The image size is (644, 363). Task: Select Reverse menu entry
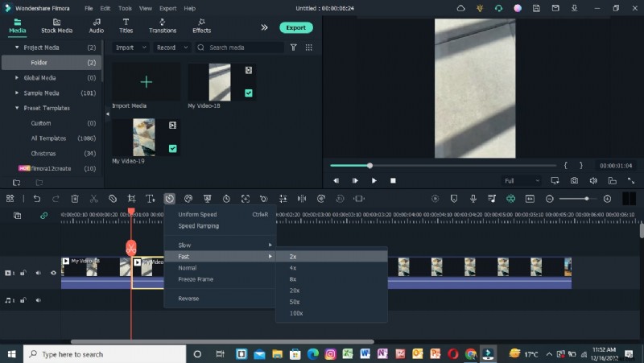coord(220,299)
